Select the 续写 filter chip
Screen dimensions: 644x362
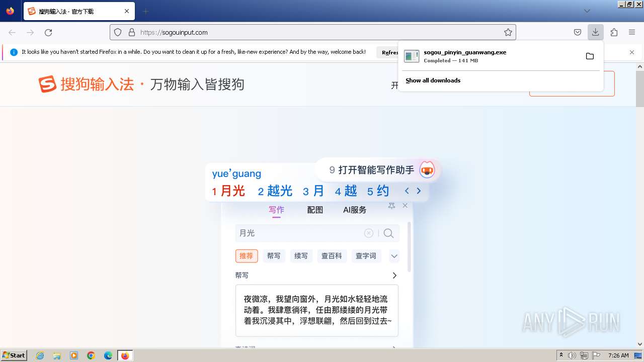pos(301,256)
